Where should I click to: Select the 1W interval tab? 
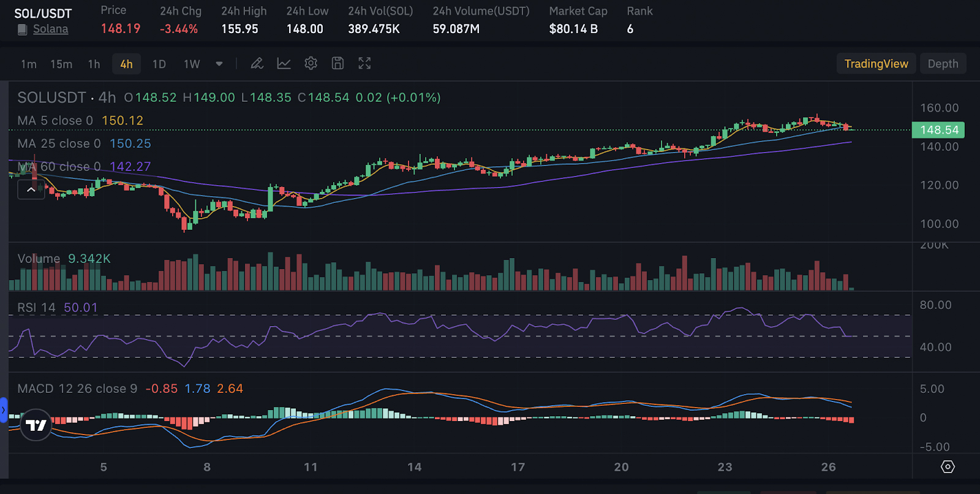point(192,64)
